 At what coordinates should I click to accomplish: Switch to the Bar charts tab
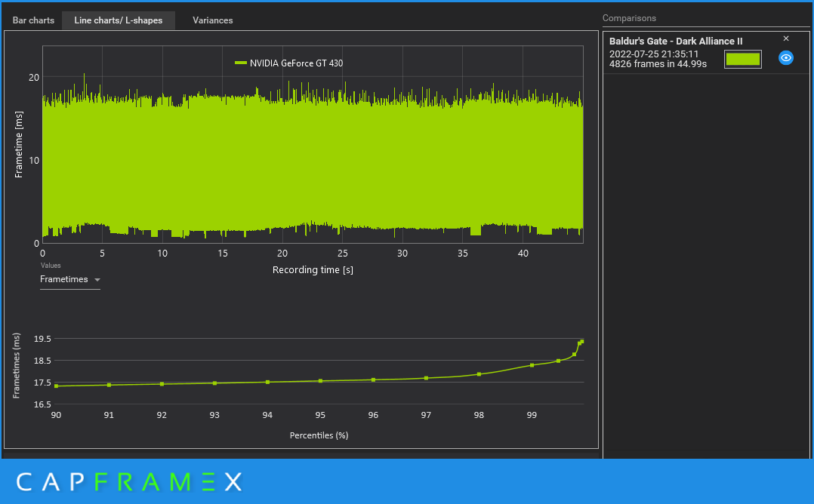tap(33, 20)
